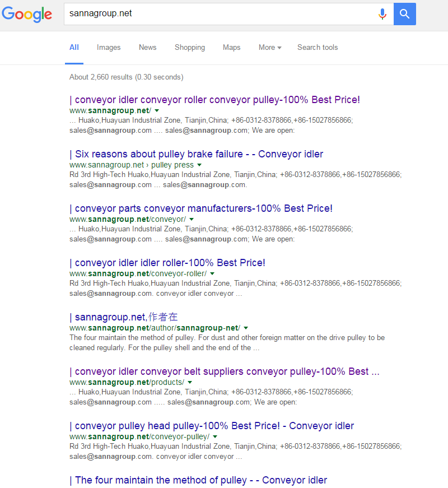Click the www.sannagroup.net/products/ URL text
Screen dimensions: 448x488
point(127,382)
